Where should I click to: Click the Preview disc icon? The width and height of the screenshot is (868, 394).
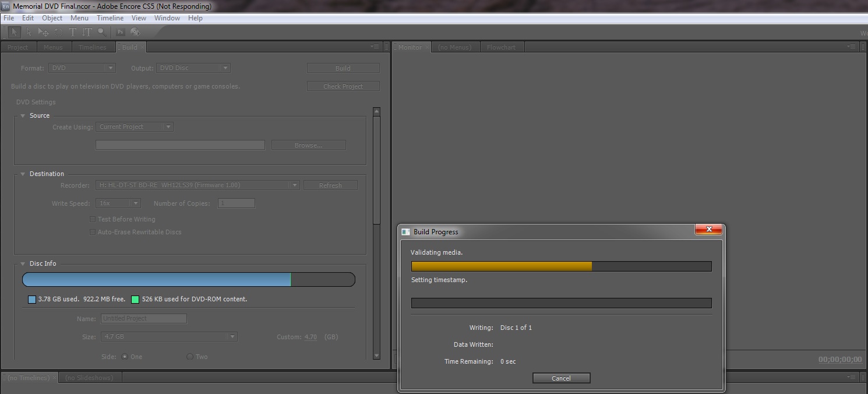(x=135, y=33)
